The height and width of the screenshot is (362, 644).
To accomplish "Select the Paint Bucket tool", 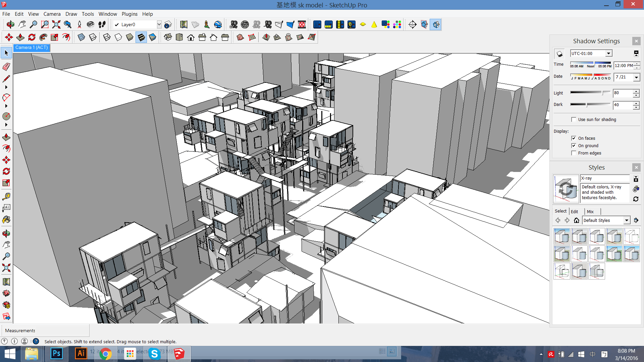I will click(x=6, y=220).
